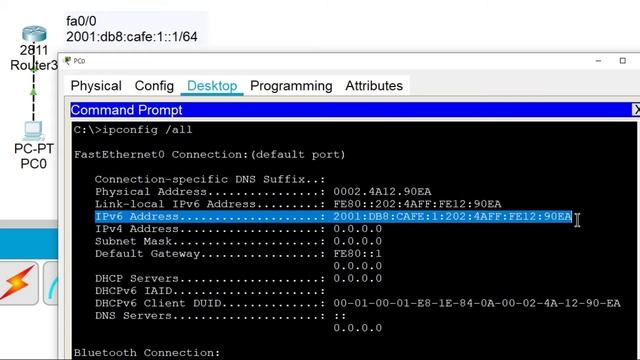Click the Connection-specific DNS Suffix line

[x=210, y=179]
